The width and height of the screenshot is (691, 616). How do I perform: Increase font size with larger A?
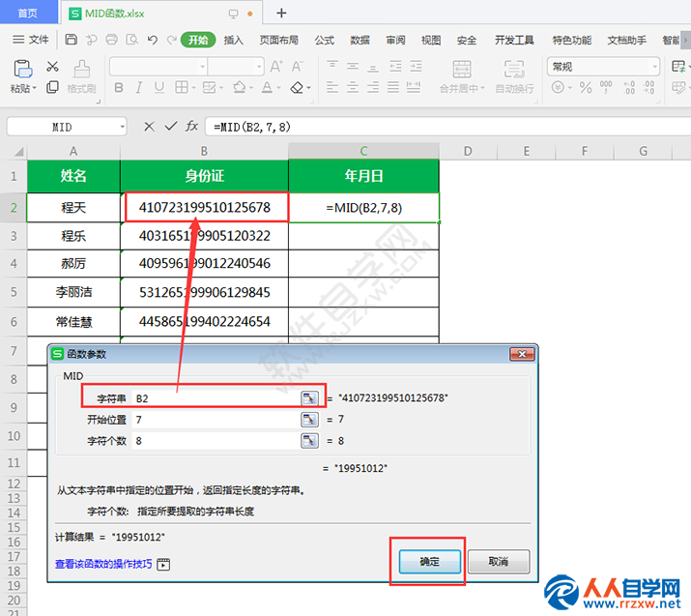pos(276,67)
